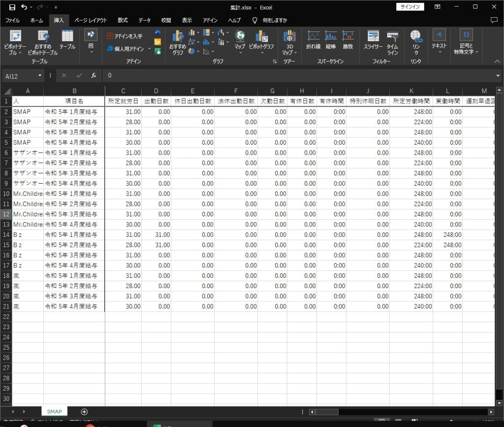Click the Name Box showing AI12
The width and height of the screenshot is (504, 427).
(20, 76)
